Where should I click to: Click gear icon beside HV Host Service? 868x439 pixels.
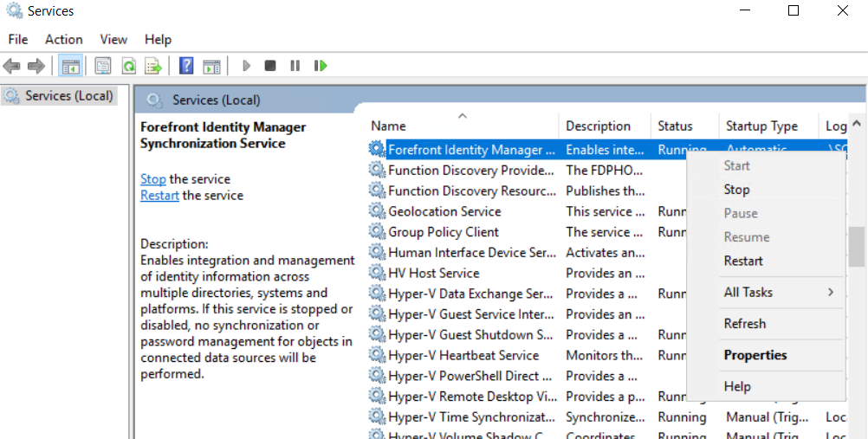(x=377, y=273)
